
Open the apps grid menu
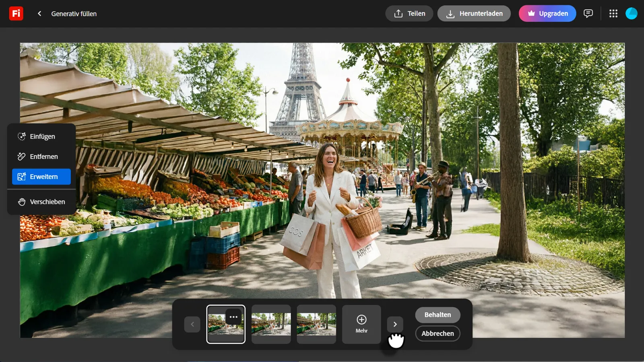click(x=613, y=14)
